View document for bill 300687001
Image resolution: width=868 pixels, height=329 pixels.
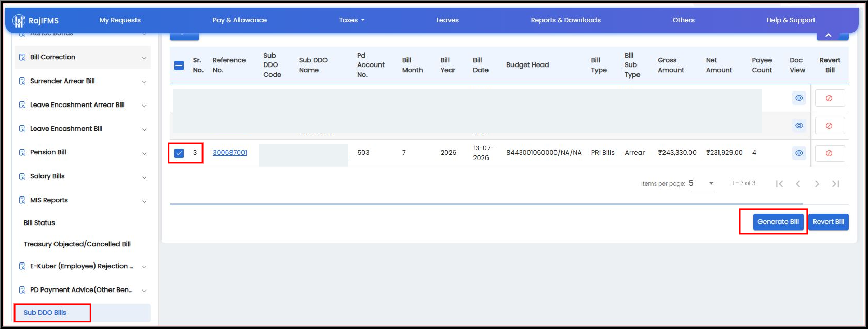pyautogui.click(x=799, y=153)
